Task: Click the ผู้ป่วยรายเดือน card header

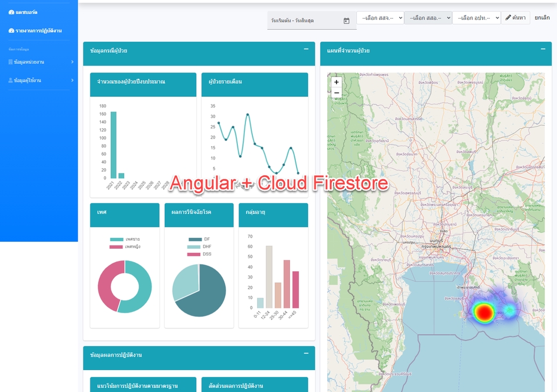Action: point(255,85)
